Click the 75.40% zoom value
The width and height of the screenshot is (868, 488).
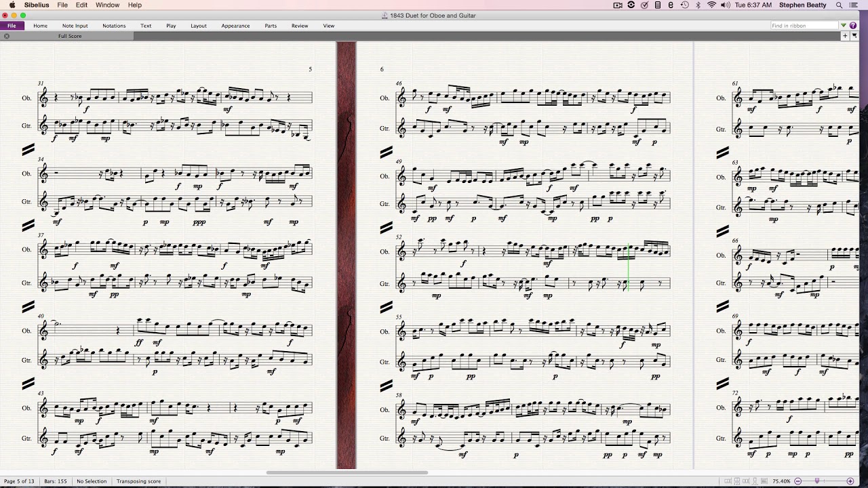(x=781, y=481)
